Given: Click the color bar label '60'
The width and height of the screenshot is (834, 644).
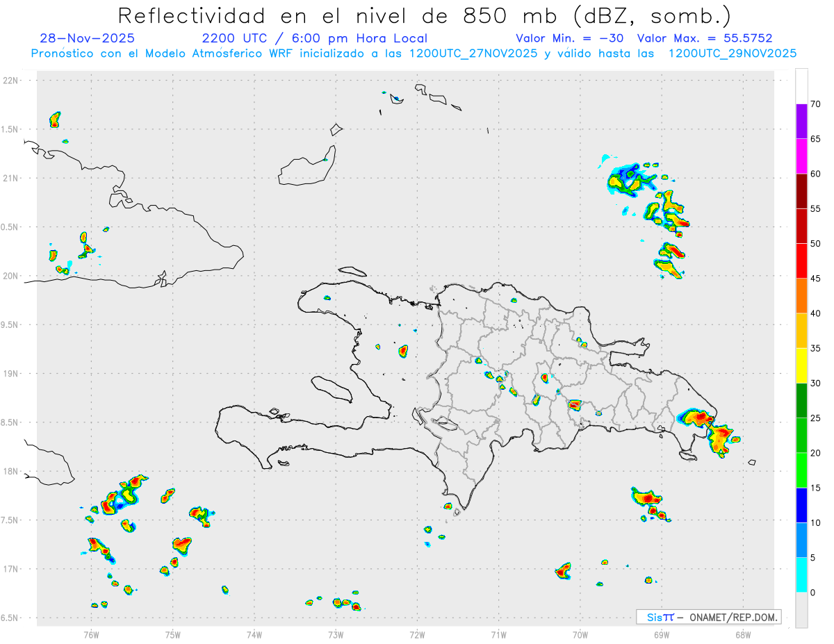Looking at the screenshot, I should [x=816, y=174].
